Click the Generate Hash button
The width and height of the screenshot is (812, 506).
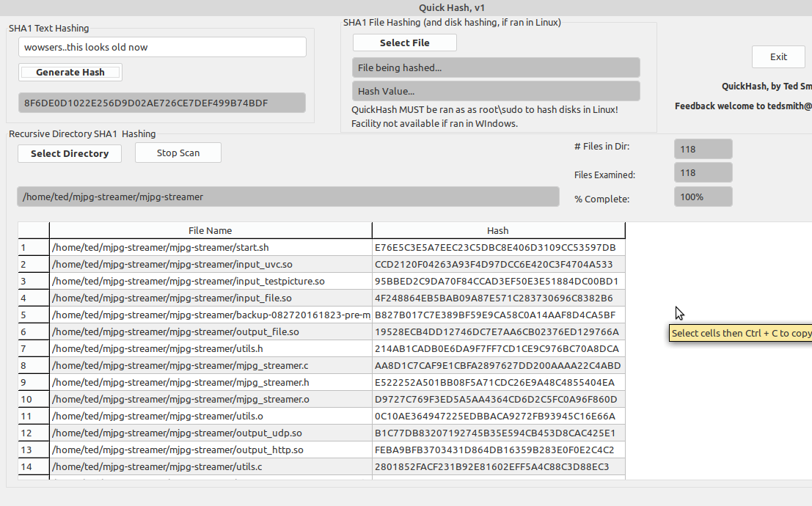pos(70,72)
